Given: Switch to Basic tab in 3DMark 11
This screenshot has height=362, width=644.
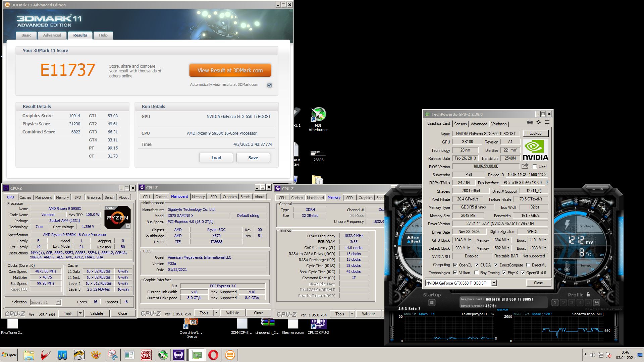Looking at the screenshot, I should (26, 35).
